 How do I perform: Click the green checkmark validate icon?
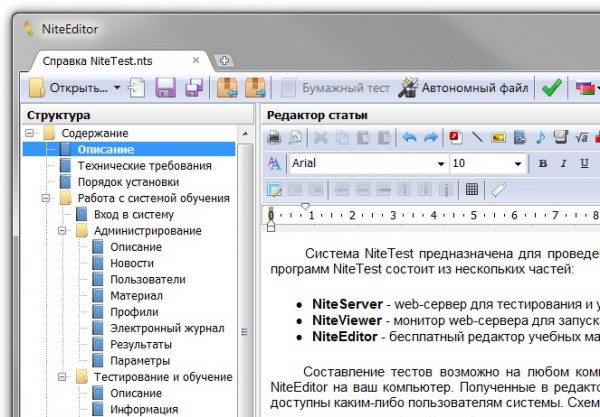point(552,88)
